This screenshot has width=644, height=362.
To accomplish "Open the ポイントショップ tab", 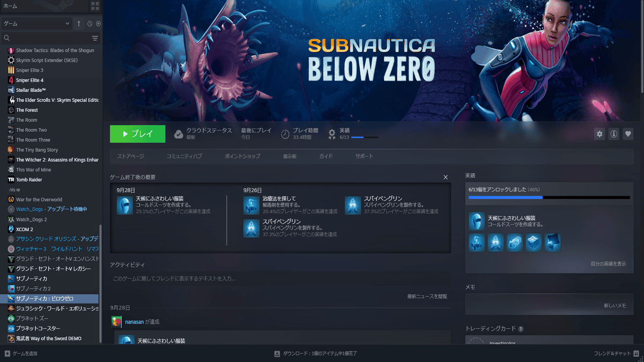I will point(243,156).
